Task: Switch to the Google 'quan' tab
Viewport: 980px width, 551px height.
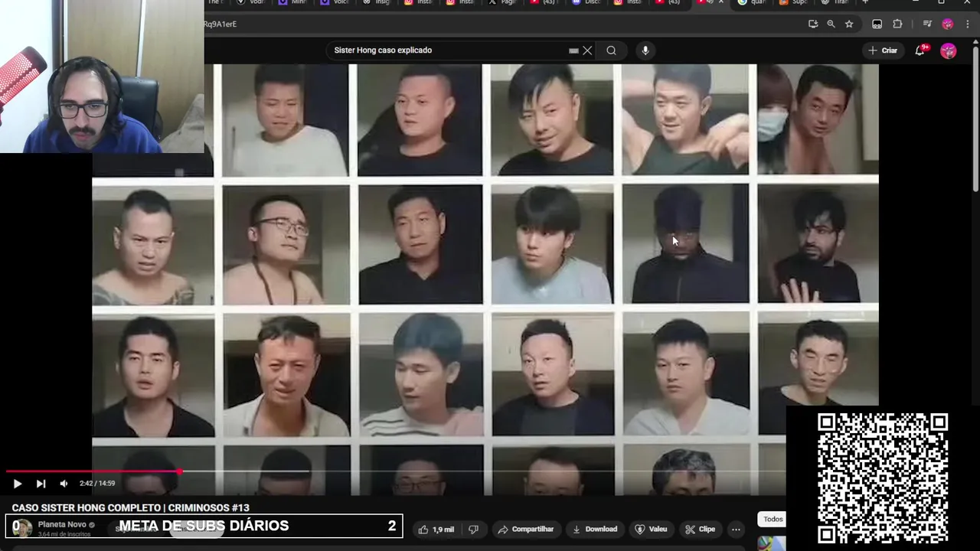Action: [x=752, y=2]
